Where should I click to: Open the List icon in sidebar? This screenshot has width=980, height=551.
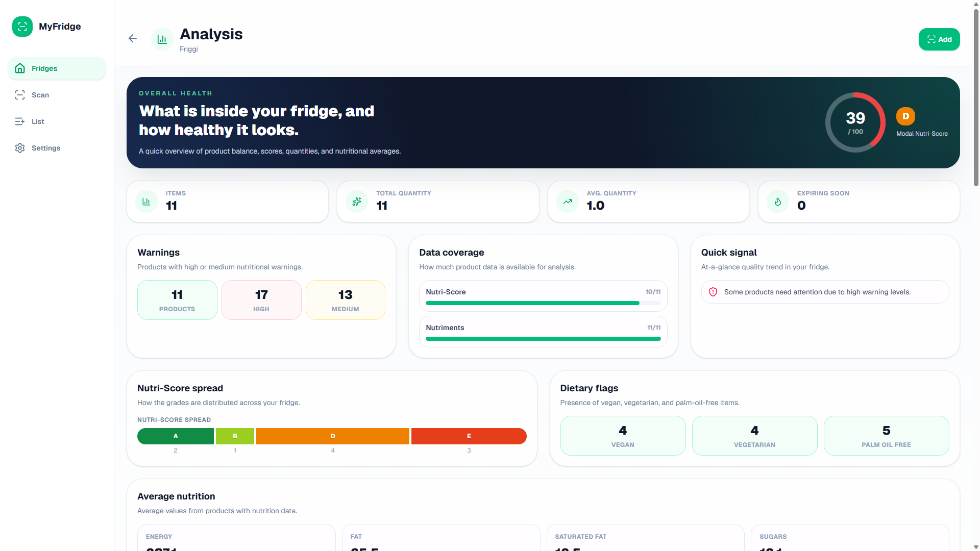20,121
